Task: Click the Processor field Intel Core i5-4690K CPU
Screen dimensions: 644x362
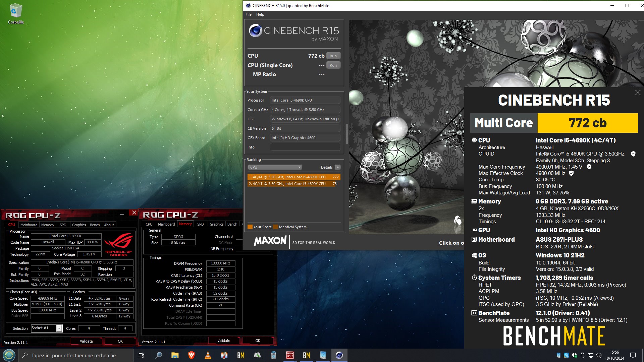Action: point(305,100)
